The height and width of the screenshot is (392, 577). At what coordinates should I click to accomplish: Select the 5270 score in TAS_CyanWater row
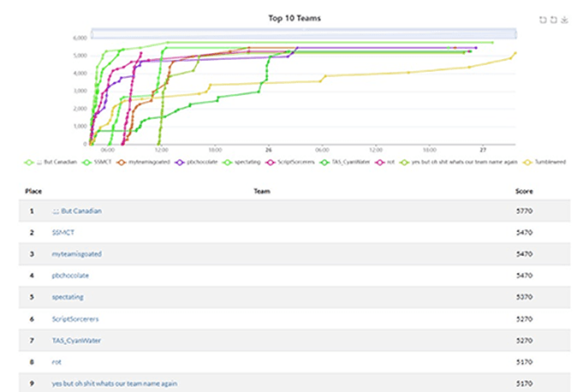(x=524, y=341)
